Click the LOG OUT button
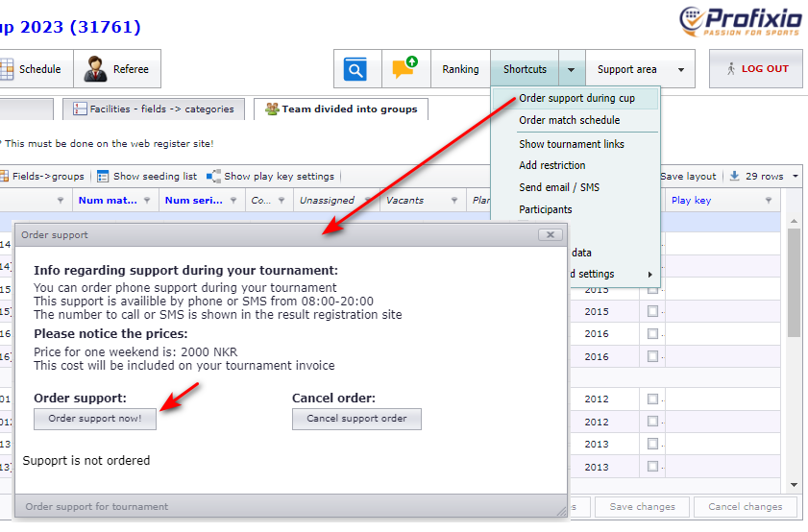 pos(756,69)
